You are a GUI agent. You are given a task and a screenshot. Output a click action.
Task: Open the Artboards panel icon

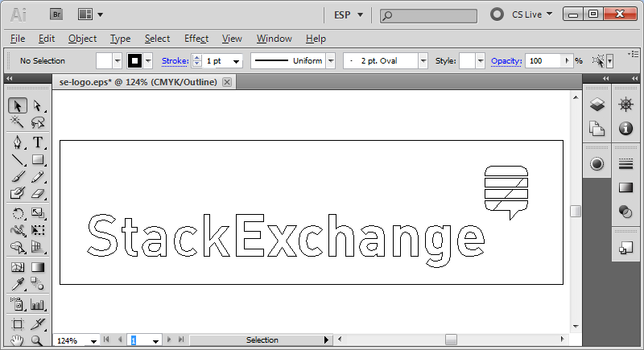(x=597, y=129)
